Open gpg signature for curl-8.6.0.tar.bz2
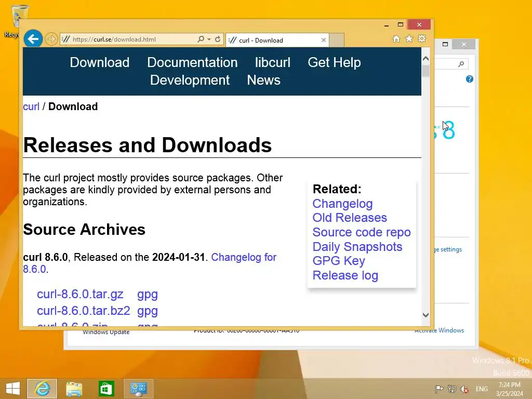 [x=147, y=311]
